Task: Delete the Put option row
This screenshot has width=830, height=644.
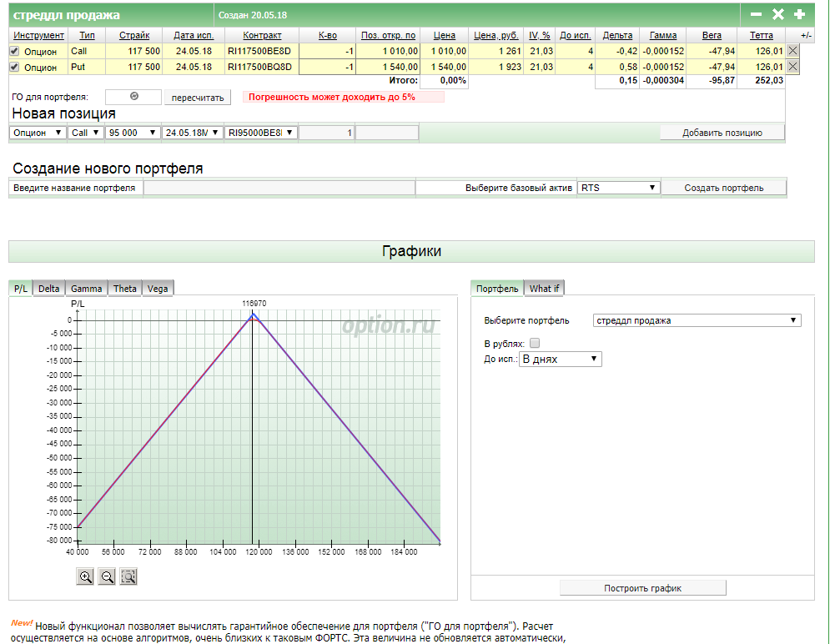Action: (x=792, y=67)
